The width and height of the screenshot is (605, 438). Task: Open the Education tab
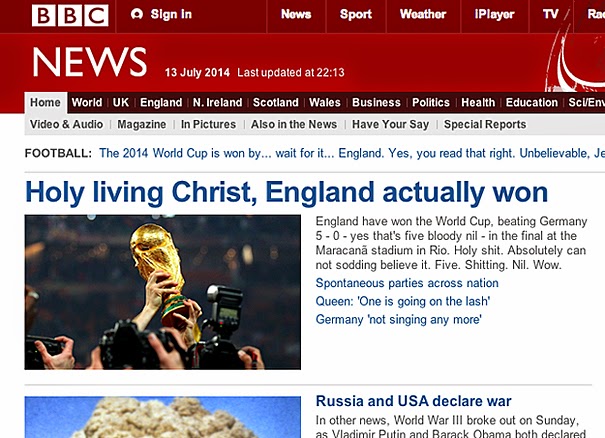click(x=532, y=103)
